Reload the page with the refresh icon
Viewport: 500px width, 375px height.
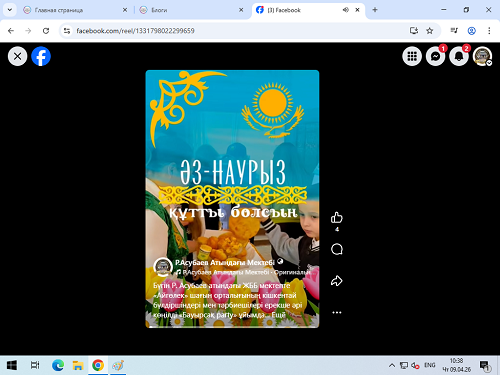pyautogui.click(x=46, y=31)
